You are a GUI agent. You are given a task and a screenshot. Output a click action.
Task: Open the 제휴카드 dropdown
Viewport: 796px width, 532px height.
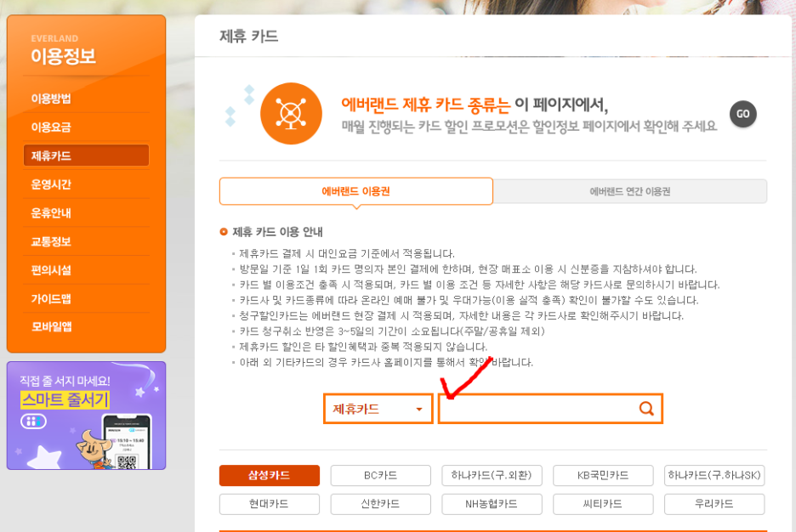tap(378, 409)
